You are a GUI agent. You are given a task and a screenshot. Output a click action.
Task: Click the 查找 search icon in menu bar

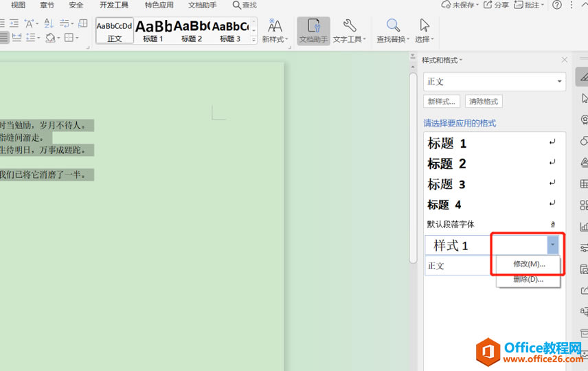coord(236,5)
